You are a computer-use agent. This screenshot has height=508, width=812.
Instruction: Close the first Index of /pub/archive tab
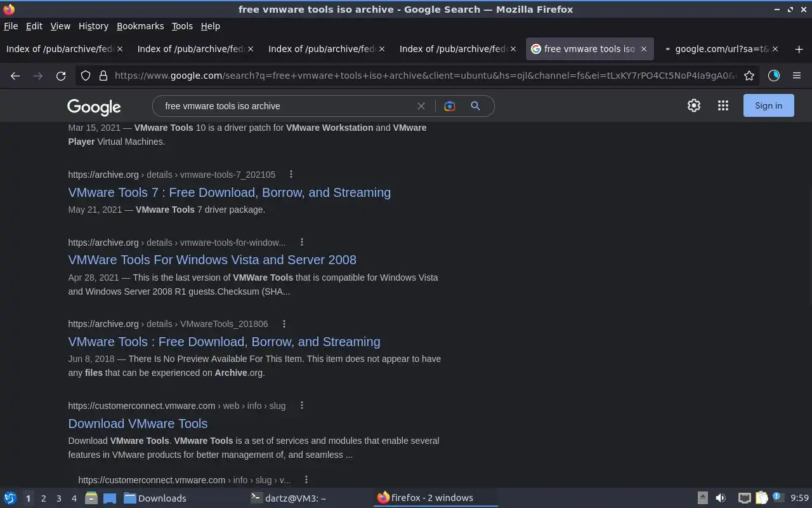[120, 49]
